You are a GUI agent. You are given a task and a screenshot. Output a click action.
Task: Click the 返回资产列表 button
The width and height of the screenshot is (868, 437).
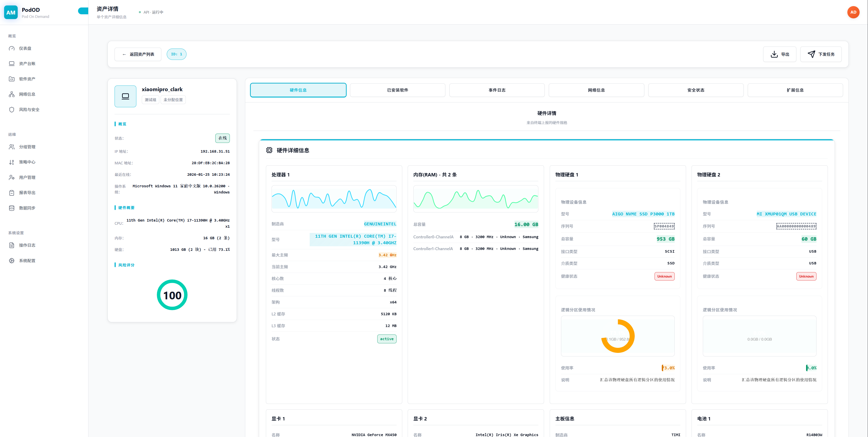138,54
